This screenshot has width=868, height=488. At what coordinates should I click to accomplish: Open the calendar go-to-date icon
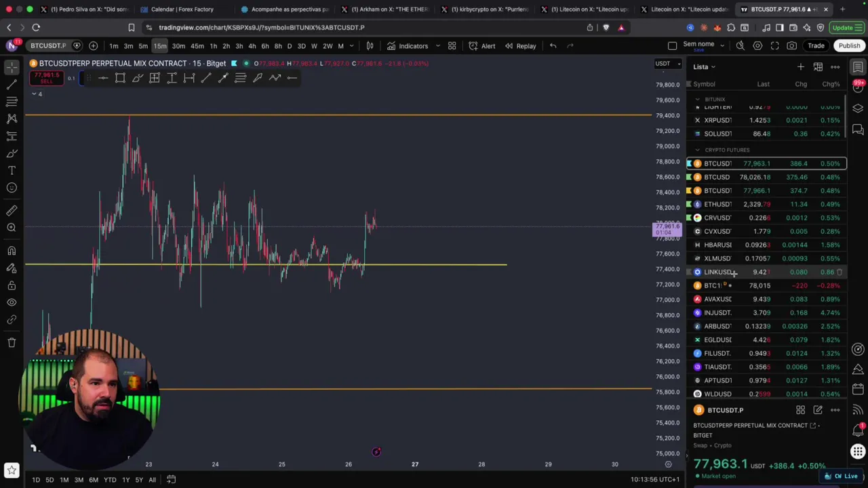pos(172,480)
